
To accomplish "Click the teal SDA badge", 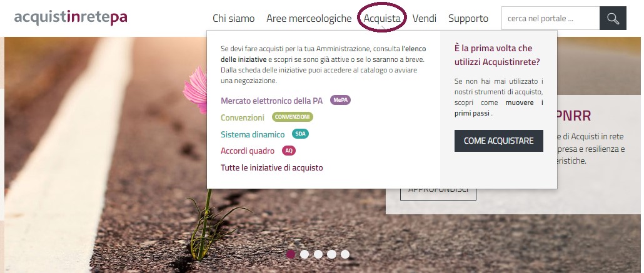I will [300, 134].
